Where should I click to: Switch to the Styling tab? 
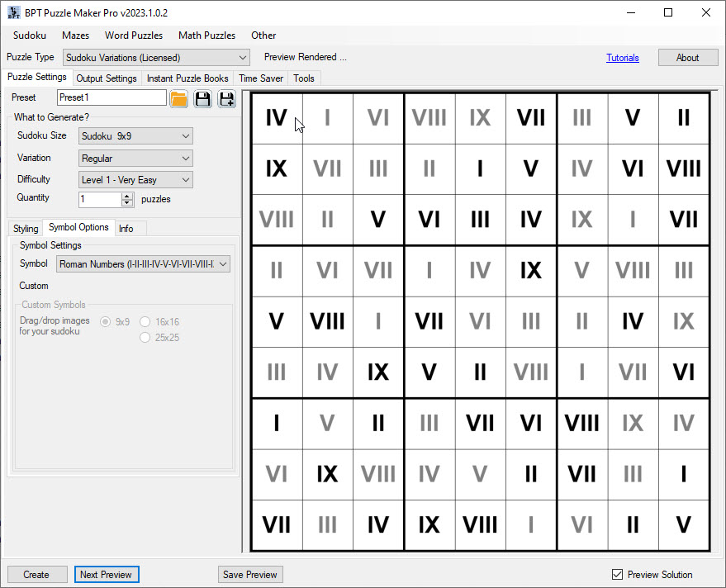(x=25, y=228)
